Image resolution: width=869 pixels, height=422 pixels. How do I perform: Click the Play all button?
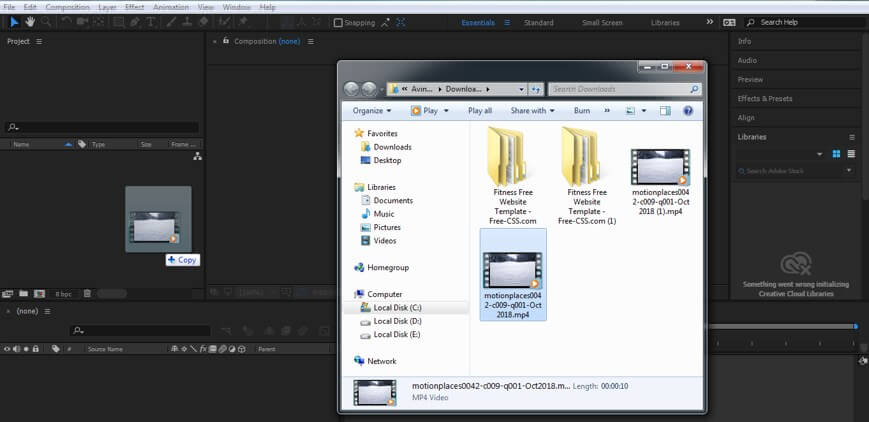pyautogui.click(x=480, y=110)
